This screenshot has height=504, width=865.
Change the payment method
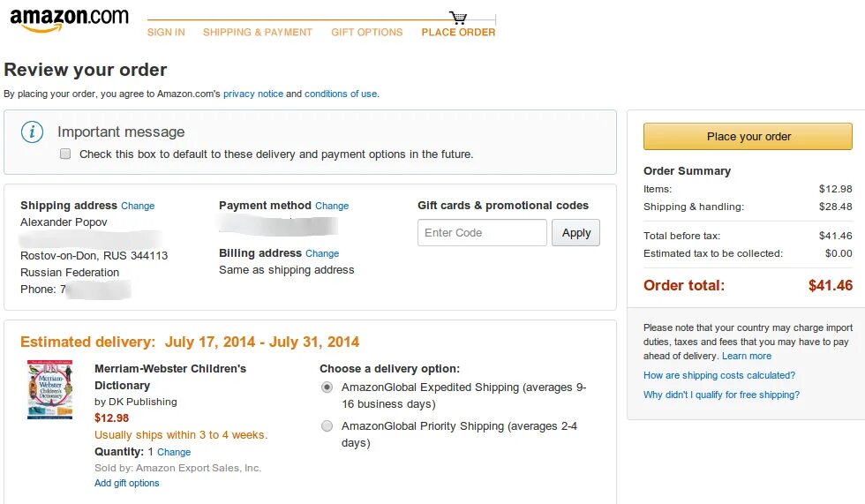pos(332,206)
